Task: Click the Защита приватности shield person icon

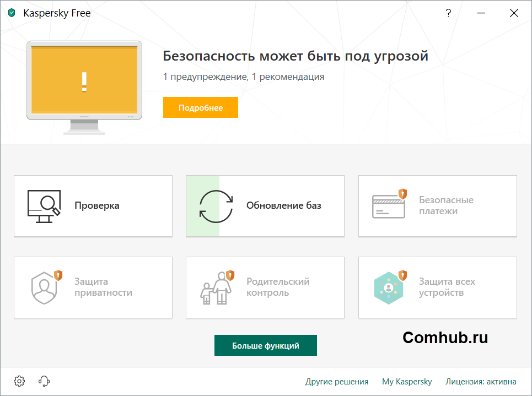Action: [46, 287]
